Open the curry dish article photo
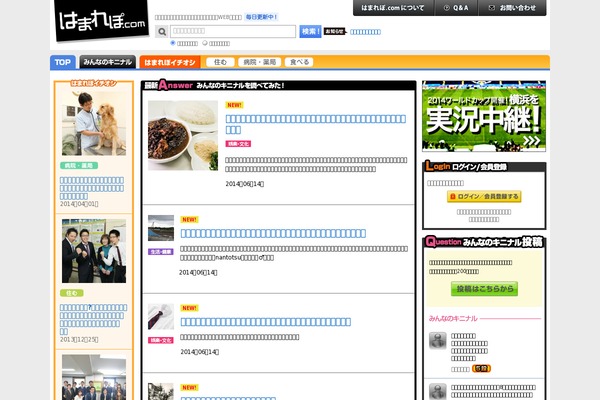The height and width of the screenshot is (400, 600). (x=183, y=135)
